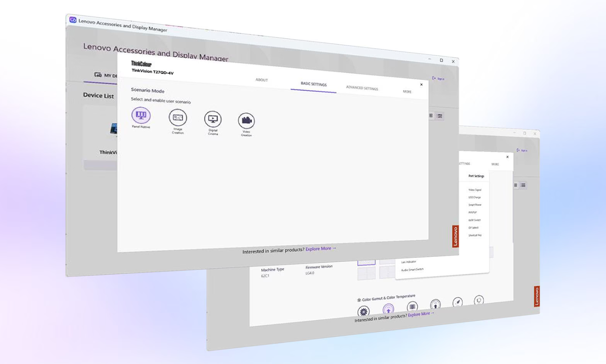
Task: Click the 'Scenario Mode' heading
Action: coord(148,91)
